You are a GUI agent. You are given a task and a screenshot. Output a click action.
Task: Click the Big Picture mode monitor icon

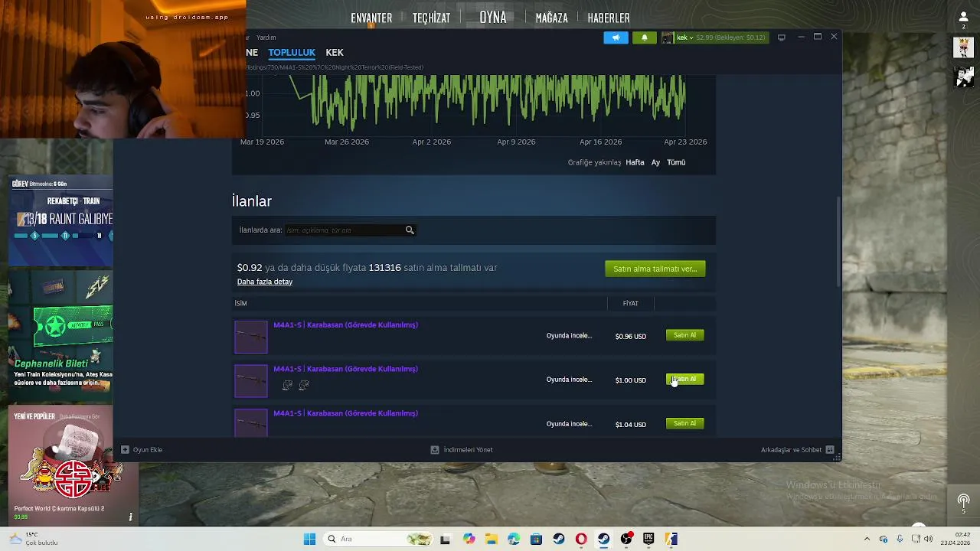(781, 37)
